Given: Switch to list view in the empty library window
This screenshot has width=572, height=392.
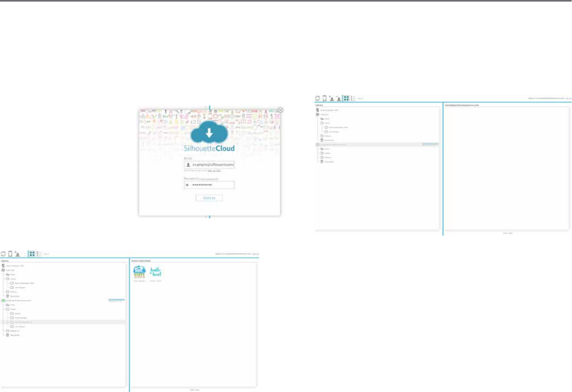Looking at the screenshot, I should (x=353, y=98).
